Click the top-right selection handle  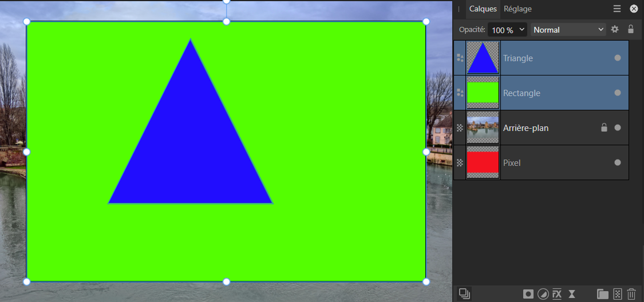426,21
